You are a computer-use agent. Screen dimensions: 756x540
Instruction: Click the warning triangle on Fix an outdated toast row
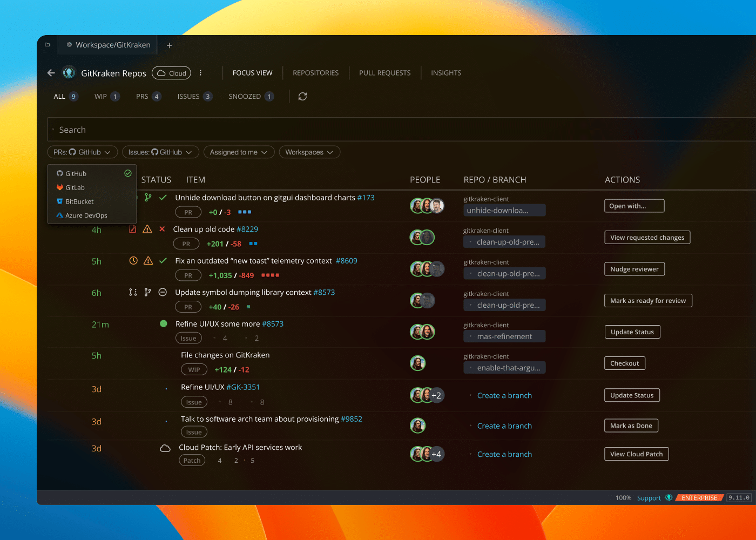pyautogui.click(x=148, y=261)
